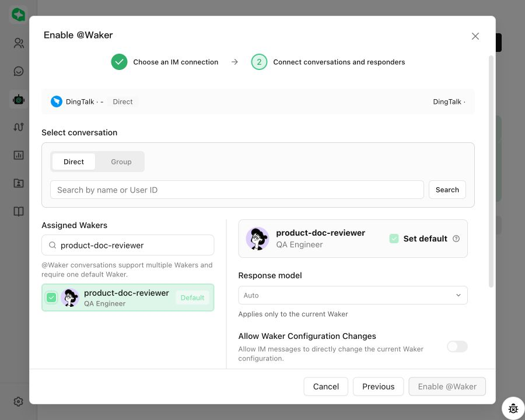Screen dimensions: 525x420
Task: Open the app logo in the sidebar
Action: pos(19,15)
